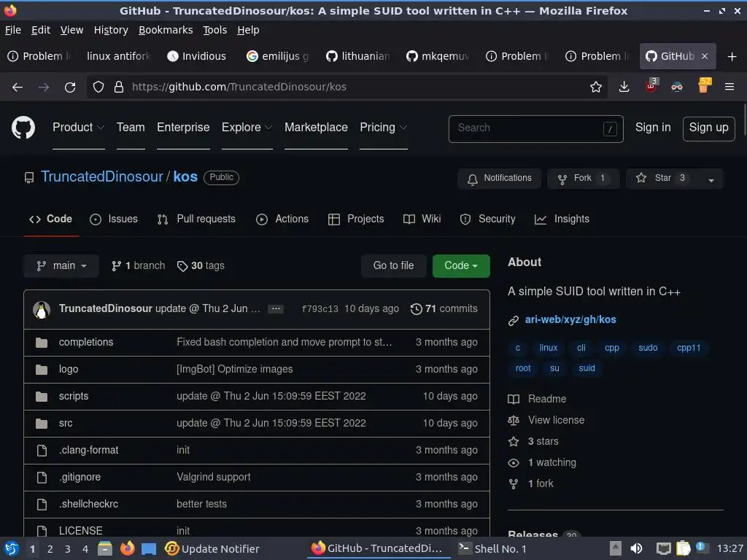Switch to workspace 2 in the pager
The image size is (747, 560).
50,549
